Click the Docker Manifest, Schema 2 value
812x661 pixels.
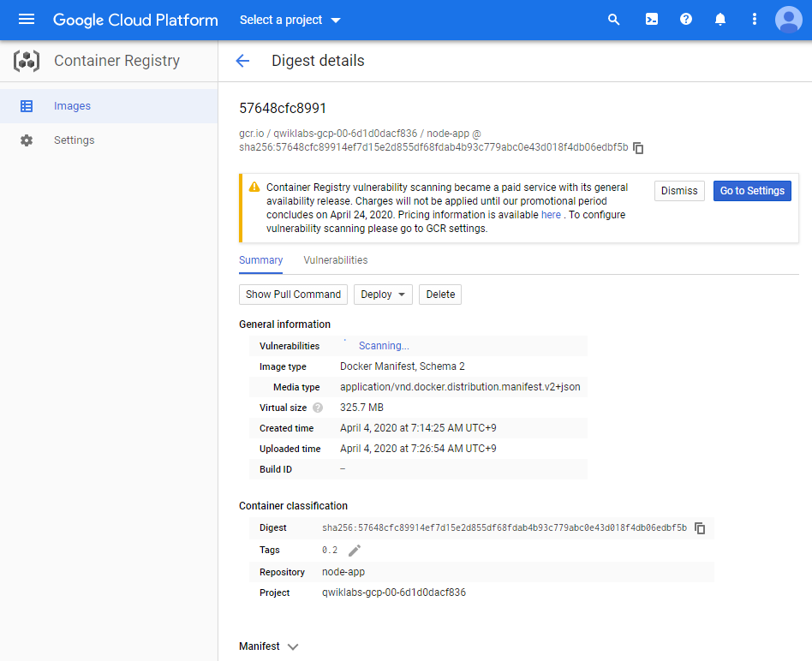click(402, 366)
